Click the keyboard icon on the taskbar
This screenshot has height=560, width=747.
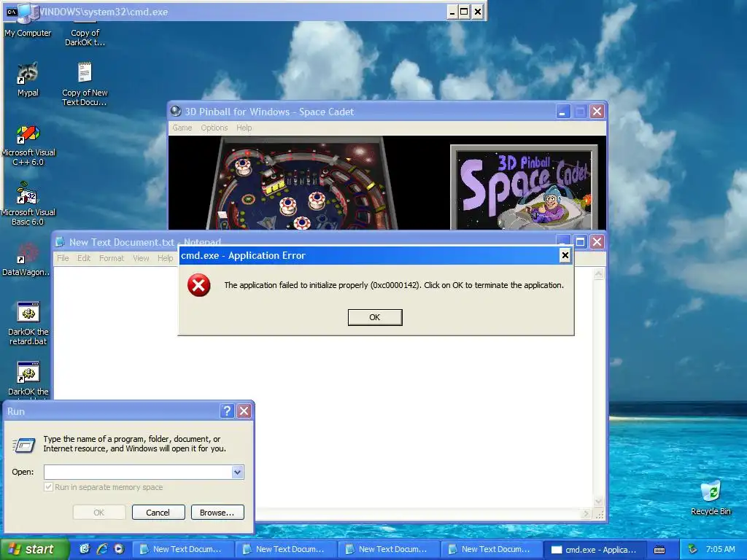pyautogui.click(x=659, y=550)
